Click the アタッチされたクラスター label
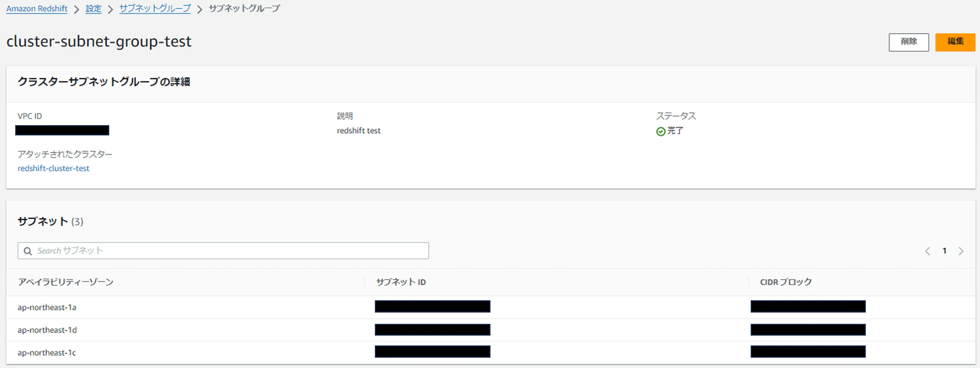The image size is (980, 368). point(65,155)
